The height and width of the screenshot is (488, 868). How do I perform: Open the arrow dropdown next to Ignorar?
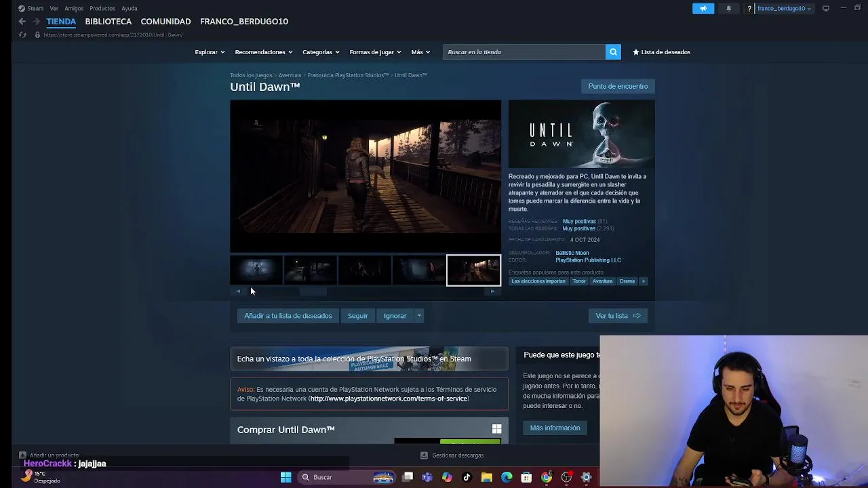click(419, 316)
